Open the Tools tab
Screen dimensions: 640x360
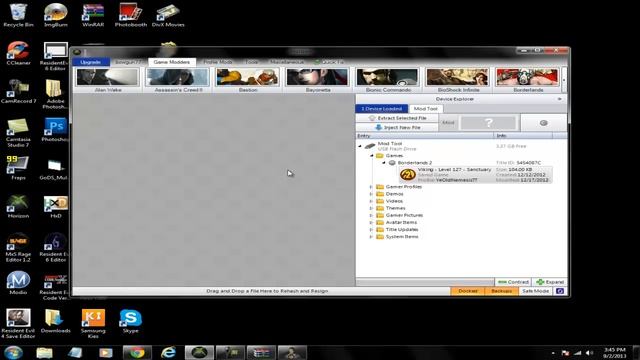(252, 62)
